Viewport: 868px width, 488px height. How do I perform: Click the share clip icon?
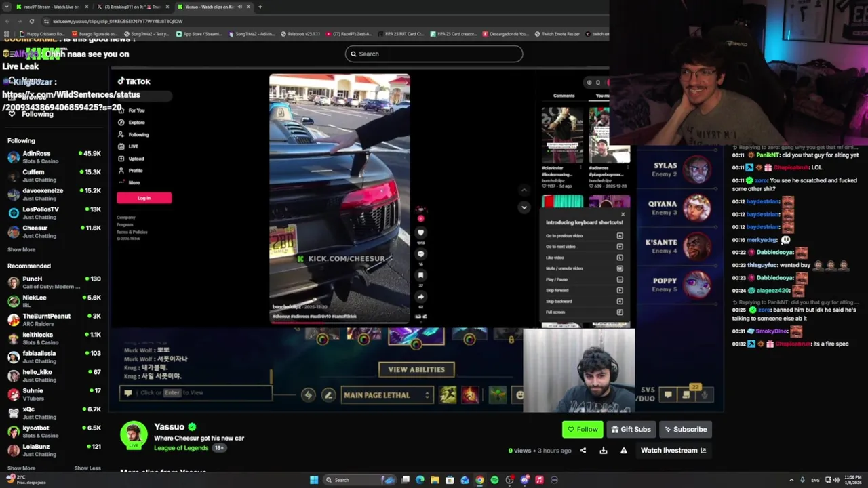click(x=583, y=451)
